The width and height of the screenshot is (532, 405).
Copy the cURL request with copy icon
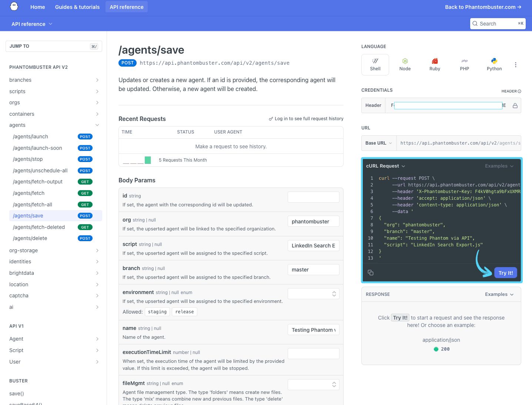pyautogui.click(x=371, y=273)
